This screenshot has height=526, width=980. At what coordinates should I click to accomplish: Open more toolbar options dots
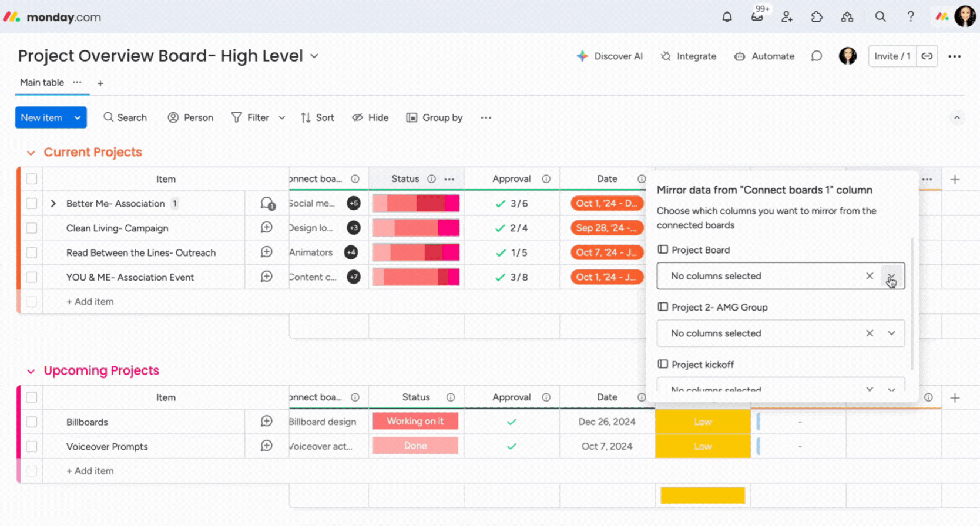coord(485,117)
